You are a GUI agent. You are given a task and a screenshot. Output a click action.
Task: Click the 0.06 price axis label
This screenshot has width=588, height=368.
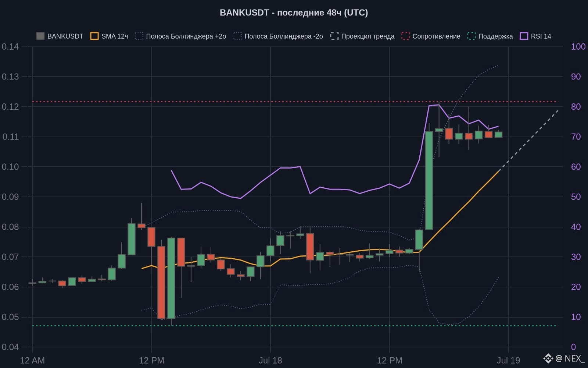tap(10, 287)
